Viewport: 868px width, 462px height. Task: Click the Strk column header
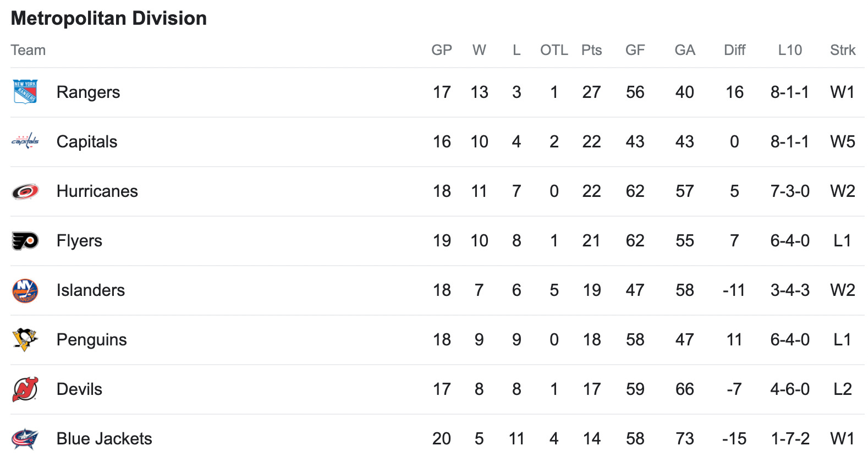(843, 50)
